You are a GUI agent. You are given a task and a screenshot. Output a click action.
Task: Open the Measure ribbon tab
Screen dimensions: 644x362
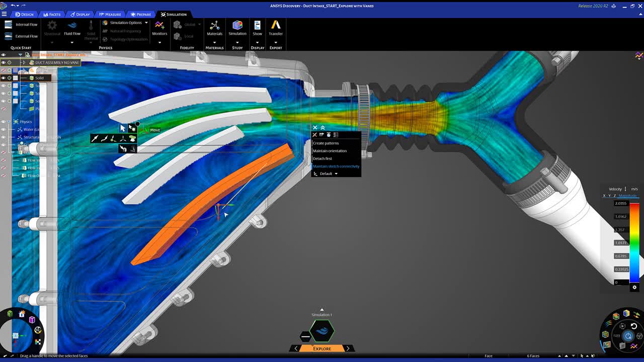[x=110, y=14]
